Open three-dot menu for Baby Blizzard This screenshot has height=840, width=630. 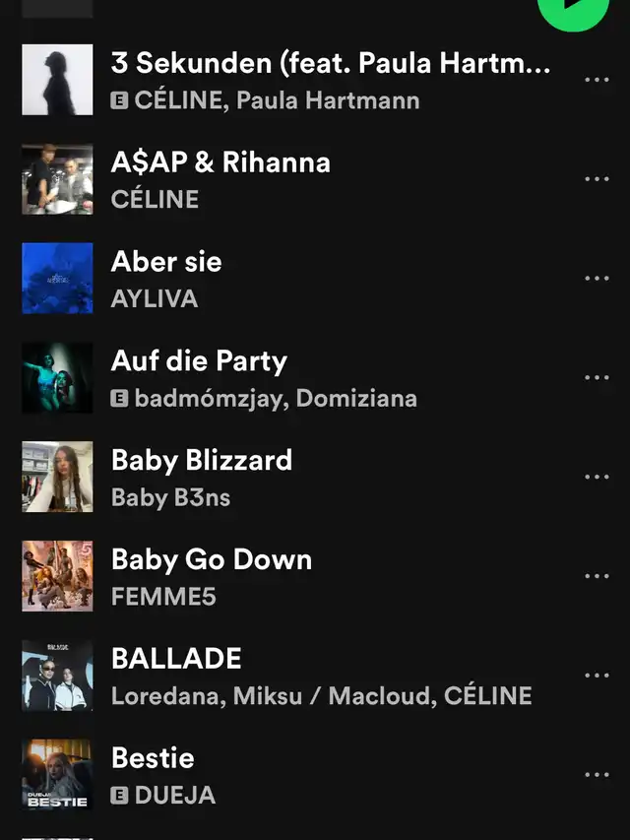pos(597,477)
